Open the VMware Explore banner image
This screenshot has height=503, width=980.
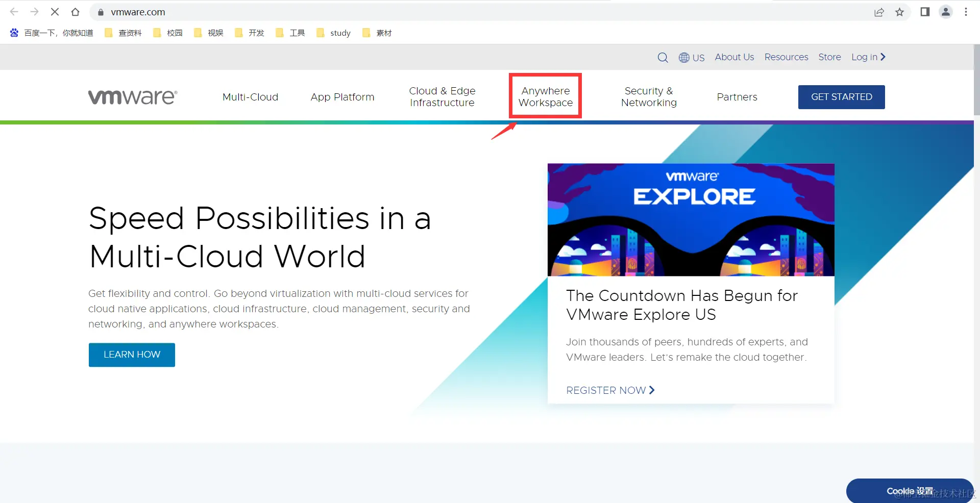(x=691, y=220)
